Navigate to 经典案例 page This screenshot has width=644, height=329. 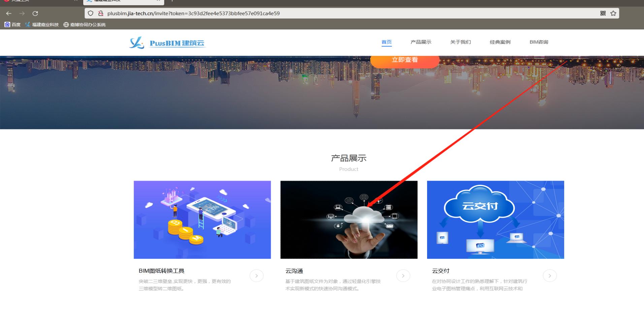[500, 42]
